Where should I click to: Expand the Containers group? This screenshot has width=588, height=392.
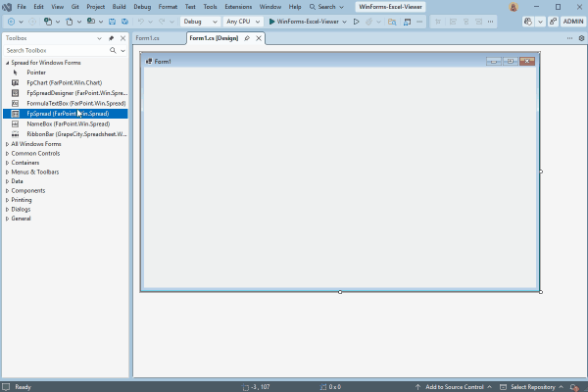(x=7, y=163)
